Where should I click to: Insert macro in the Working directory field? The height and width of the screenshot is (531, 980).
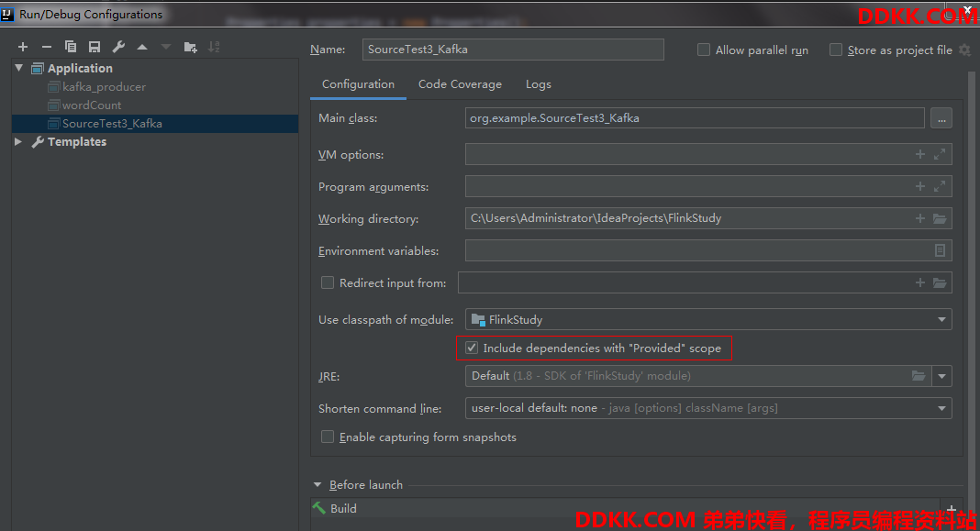point(920,218)
